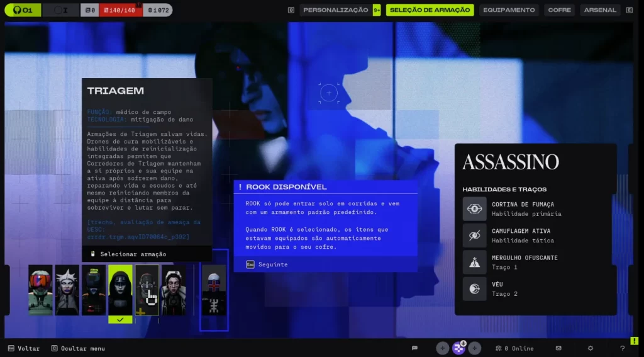The width and height of the screenshot is (644, 357).
Task: Click the Camuflagem Ativa ability icon
Action: (475, 235)
